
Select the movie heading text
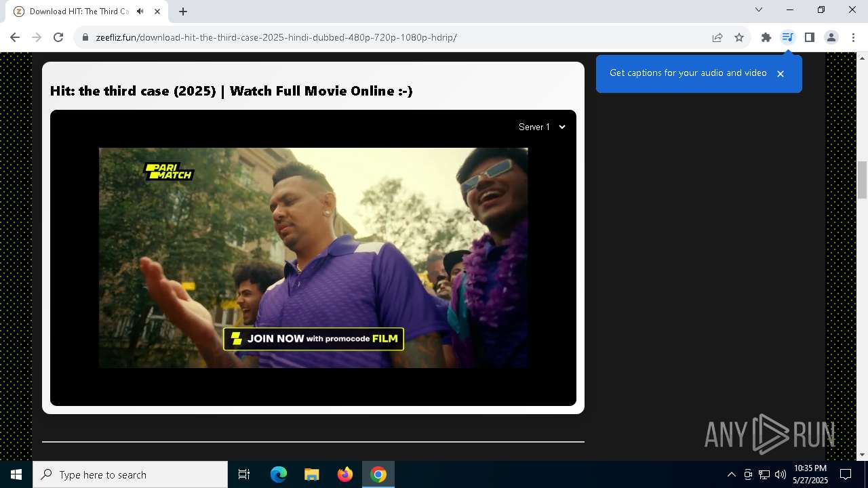point(231,91)
